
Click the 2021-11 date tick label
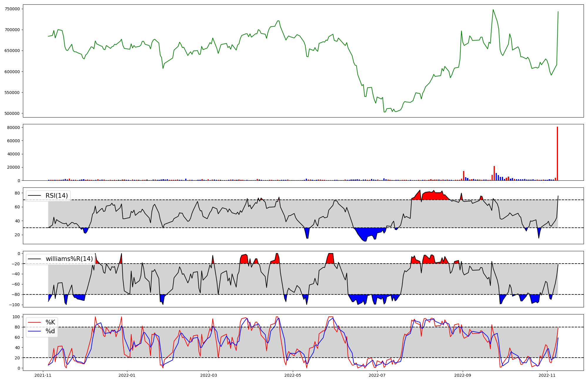pos(43,375)
